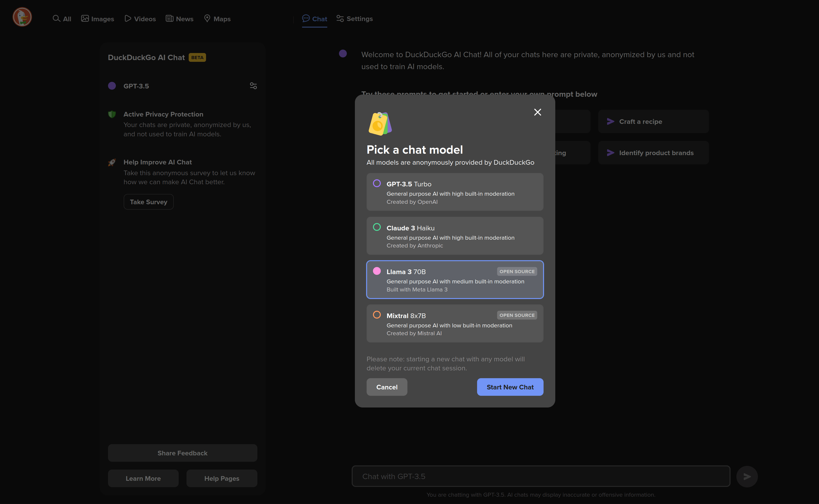Click the colorful tags icon in dialog
This screenshot has height=504, width=819.
click(380, 124)
